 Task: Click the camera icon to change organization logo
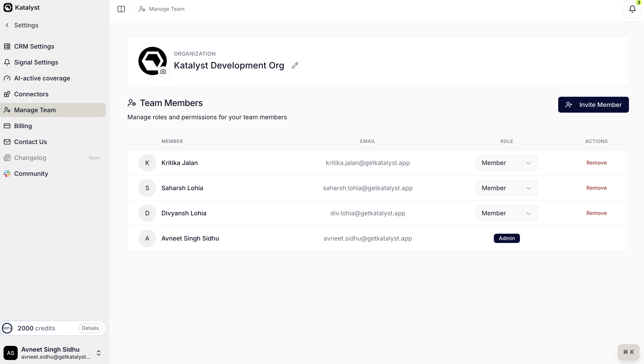pos(163,72)
